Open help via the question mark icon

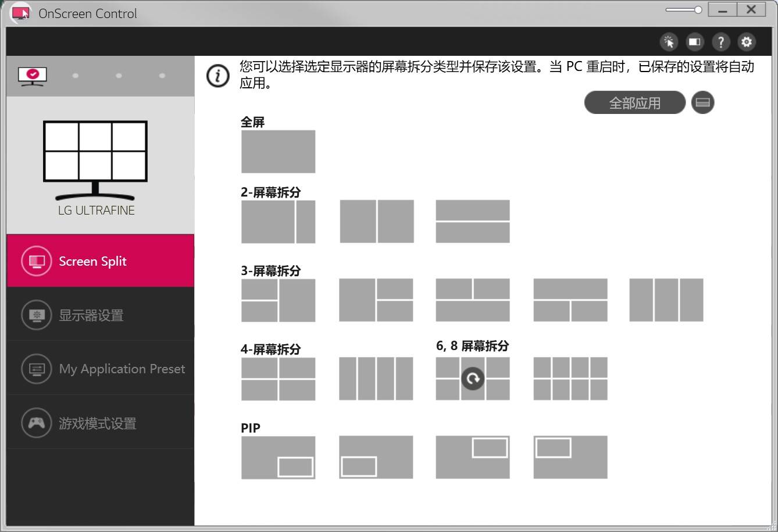coord(720,41)
